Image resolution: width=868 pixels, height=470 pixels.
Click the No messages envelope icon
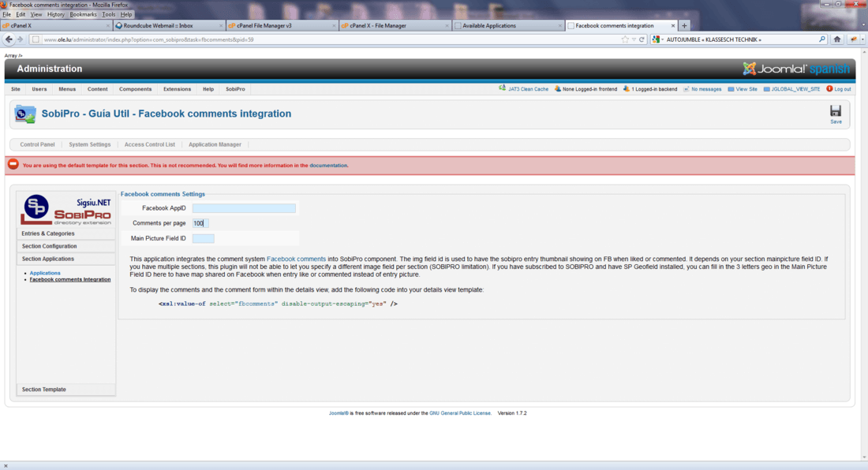tap(687, 89)
